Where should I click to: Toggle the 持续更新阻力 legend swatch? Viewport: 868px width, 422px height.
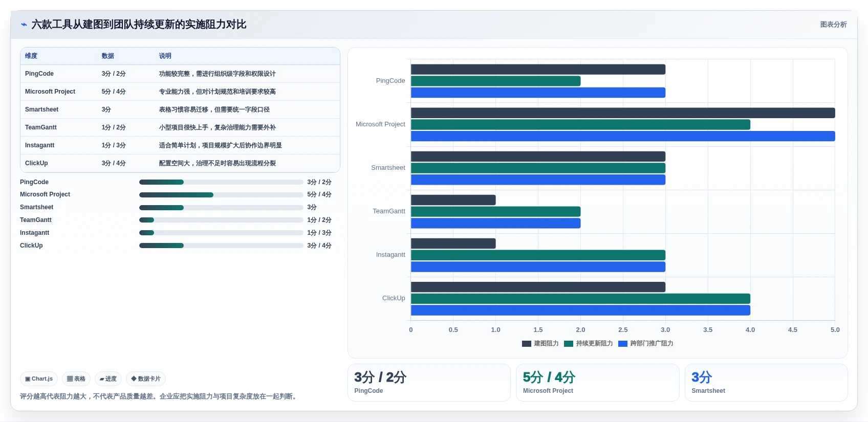569,344
